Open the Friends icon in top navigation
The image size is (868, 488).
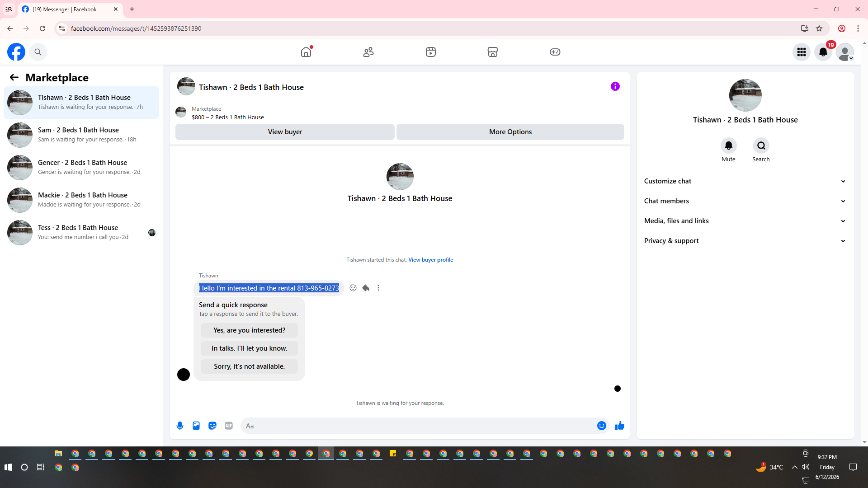point(368,52)
